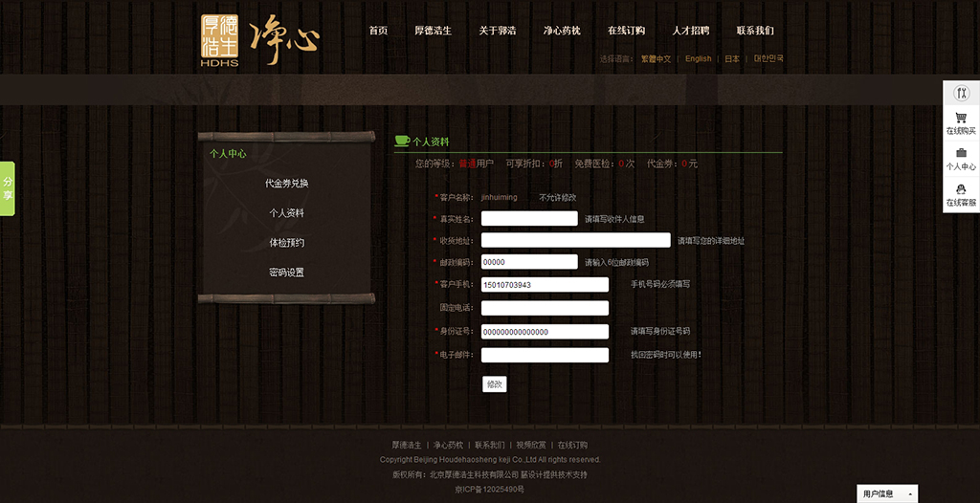Open the 首页 navigation menu item

pos(378,31)
